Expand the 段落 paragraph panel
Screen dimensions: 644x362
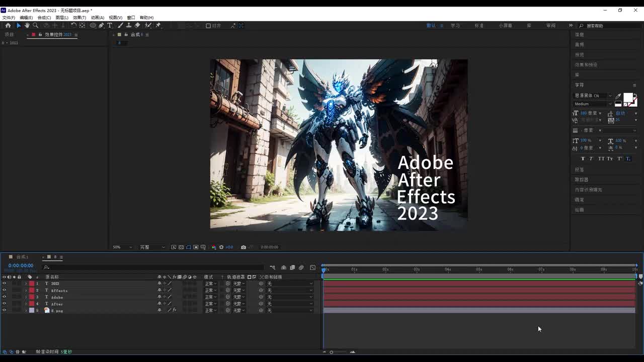(580, 169)
